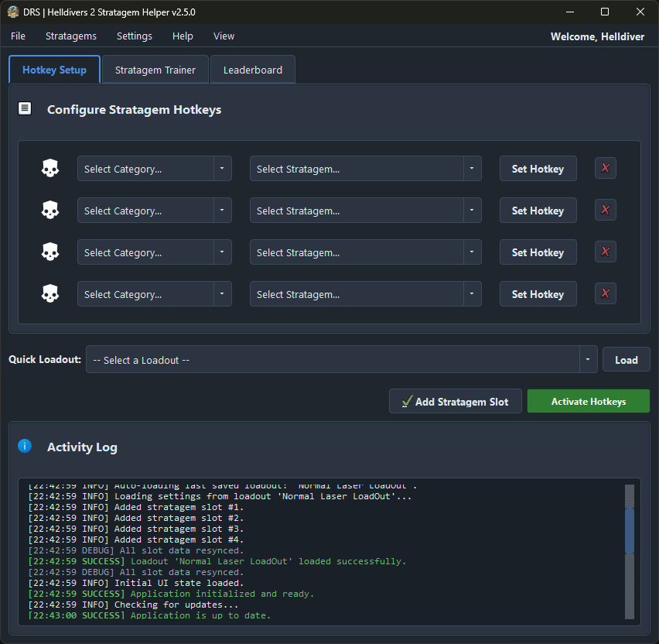Click the 'Added stratagem slot #1' log line
Screen dimensions: 659x644
(136, 507)
